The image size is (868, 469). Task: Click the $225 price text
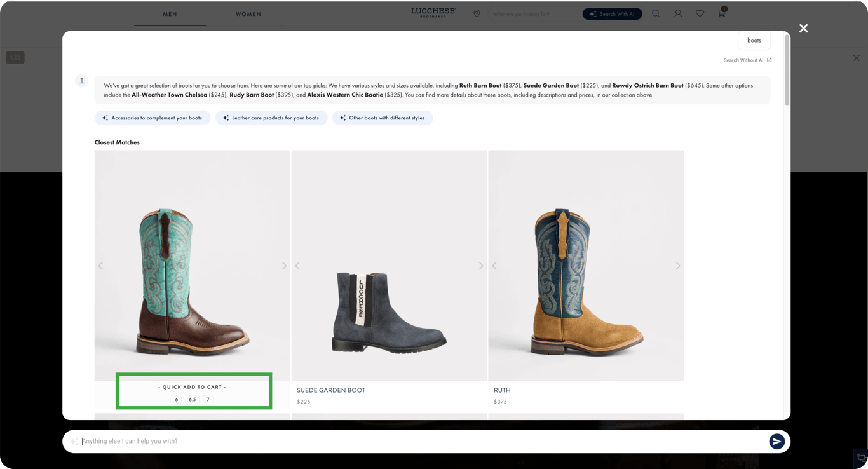304,402
